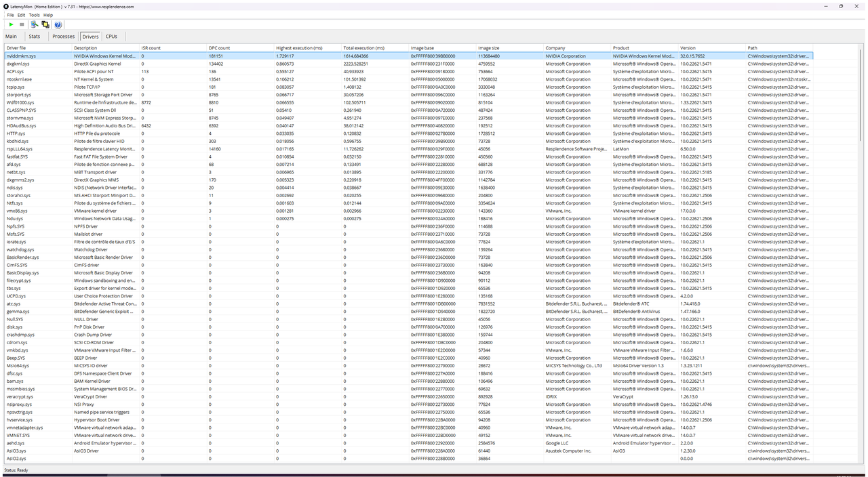Screen dimensions: 868x477
Task: Select the tcpip.sys driver row
Action: [408, 87]
